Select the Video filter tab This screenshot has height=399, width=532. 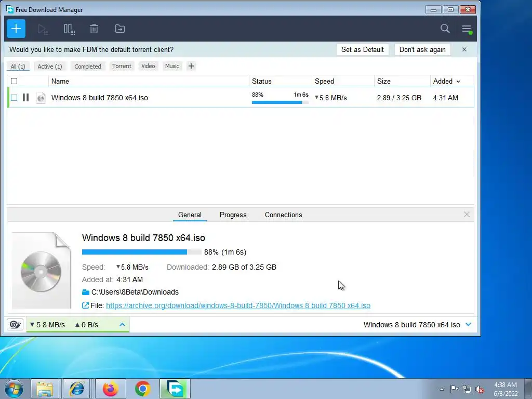(x=148, y=66)
